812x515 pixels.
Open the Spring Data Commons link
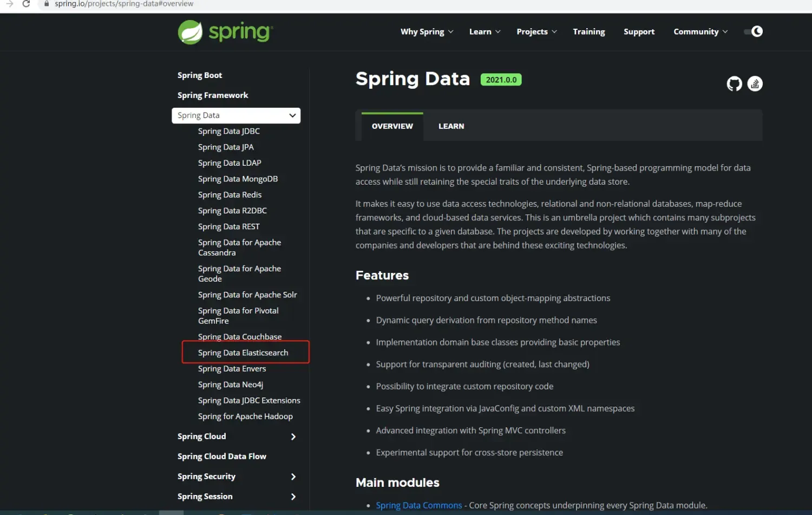tap(418, 505)
